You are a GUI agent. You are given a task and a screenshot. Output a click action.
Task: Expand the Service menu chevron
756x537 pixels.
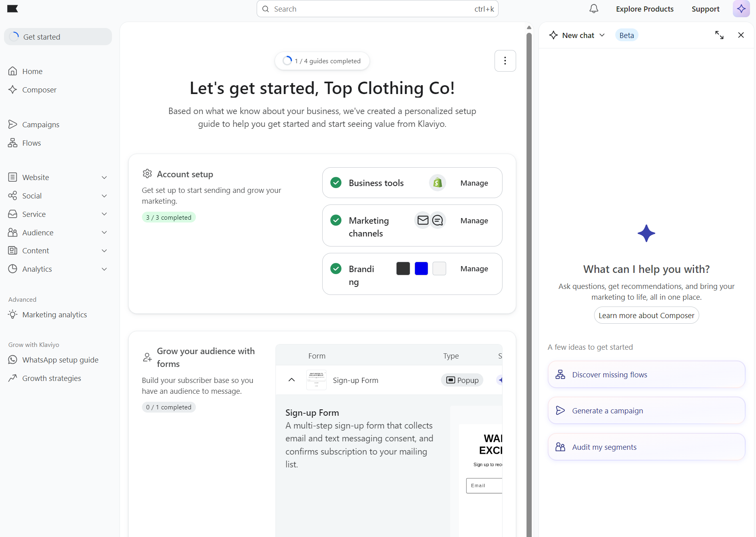(x=104, y=214)
